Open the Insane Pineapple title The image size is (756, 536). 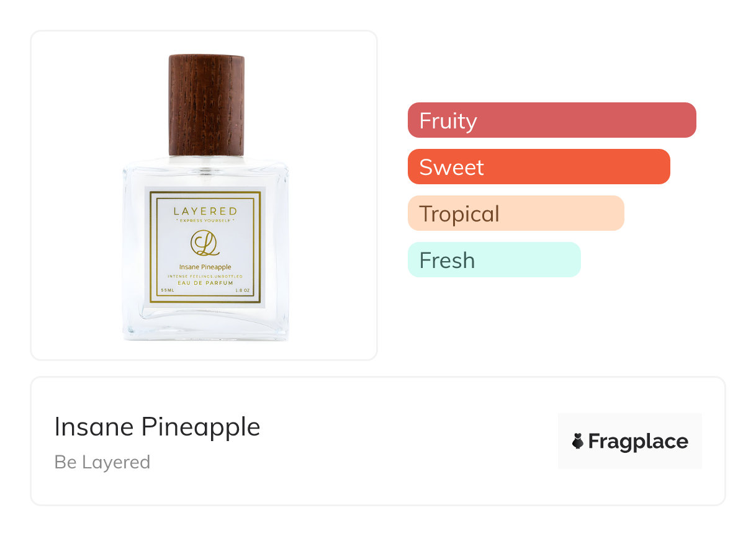pos(157,427)
